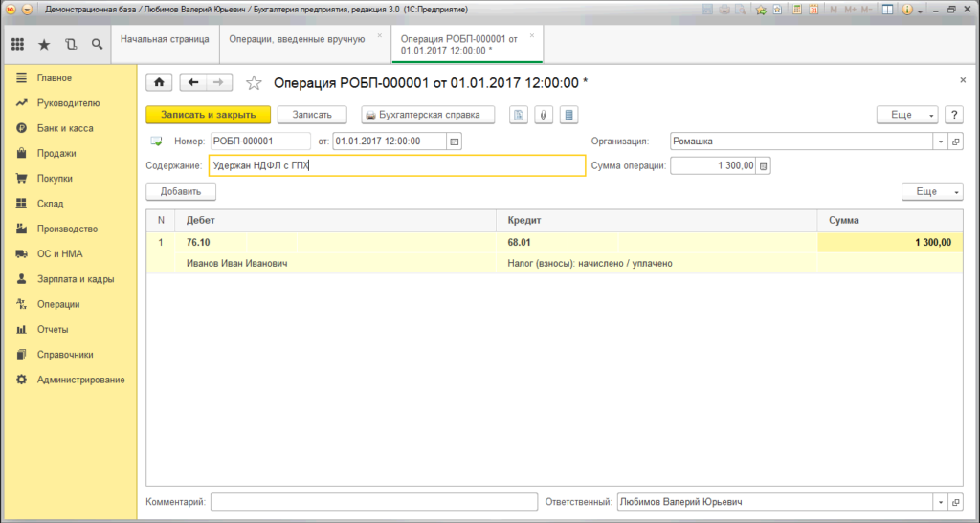Open Favorites star in top panel
The image size is (980, 523).
[44, 44]
